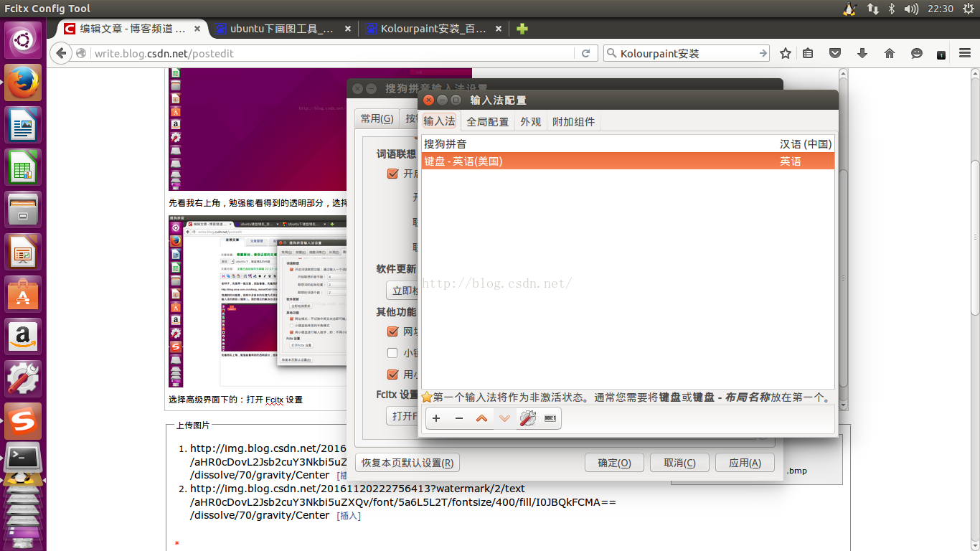The width and height of the screenshot is (980, 551).
Task: Open keyboard layout icon in Fcitx toolbar
Action: click(550, 418)
